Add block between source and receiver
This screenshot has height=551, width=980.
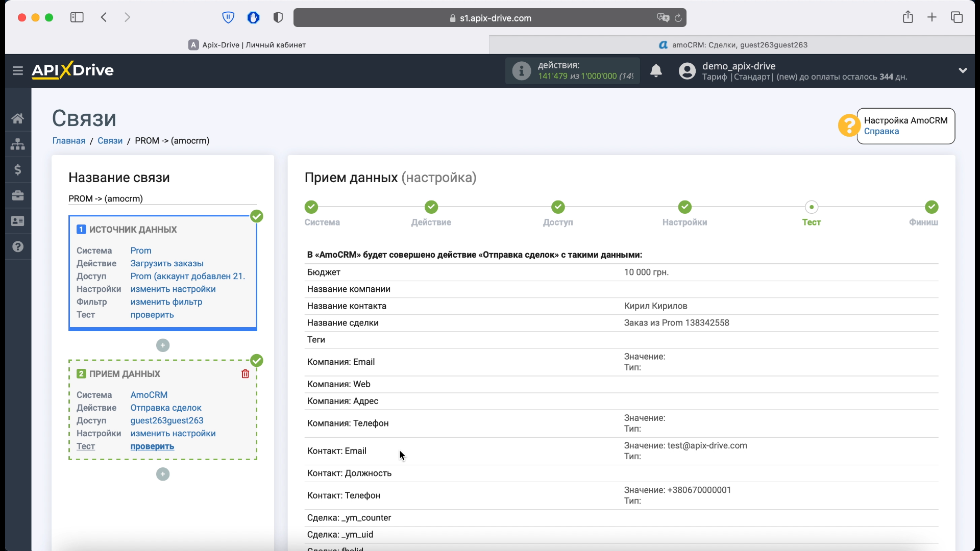163,345
